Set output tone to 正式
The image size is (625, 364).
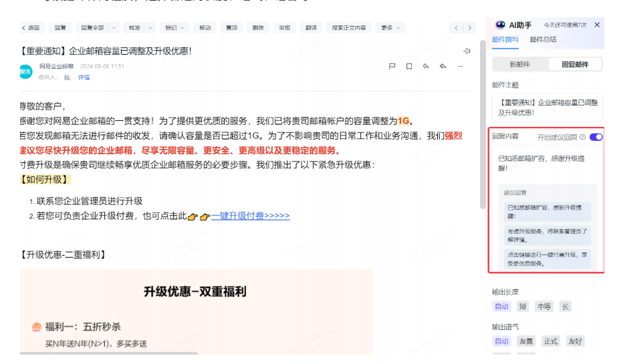pos(551,341)
